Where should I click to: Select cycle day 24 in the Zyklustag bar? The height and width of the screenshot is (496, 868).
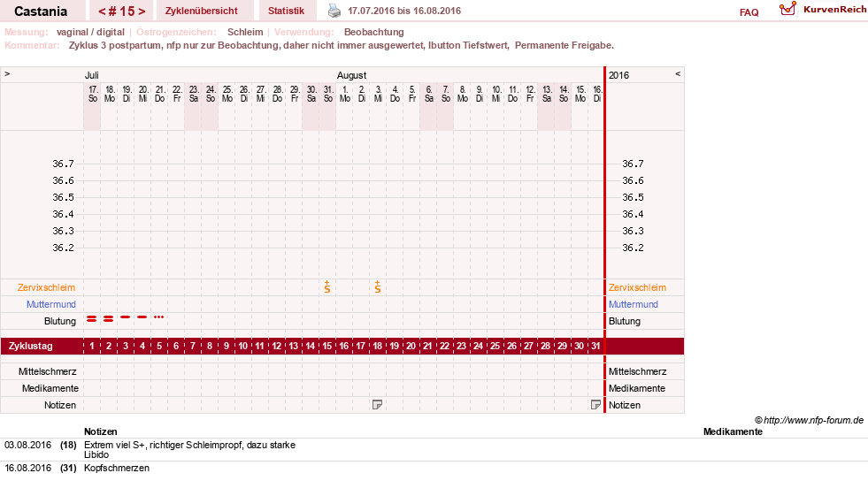[479, 346]
